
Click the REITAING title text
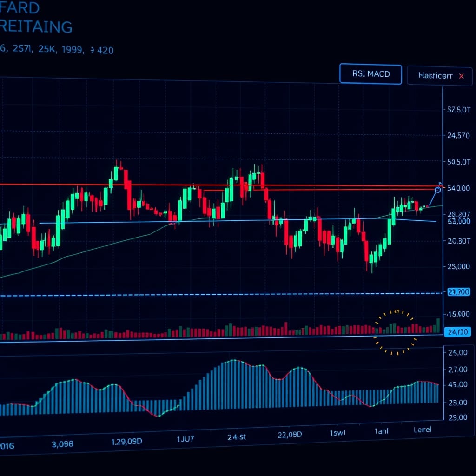[x=36, y=26]
